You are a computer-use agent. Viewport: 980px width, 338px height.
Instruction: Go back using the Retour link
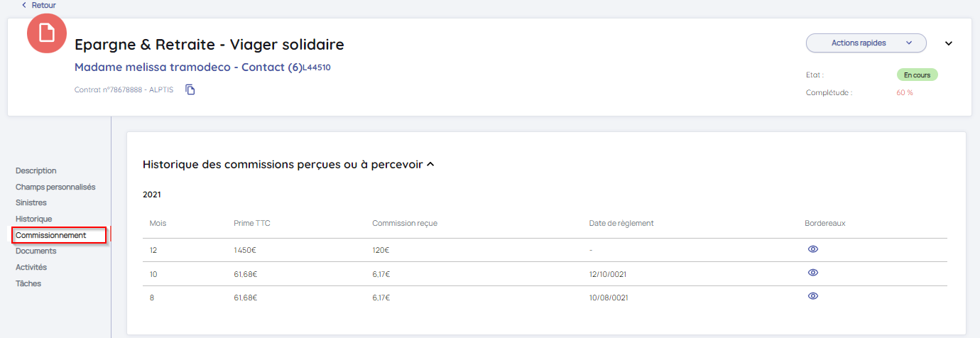39,5
